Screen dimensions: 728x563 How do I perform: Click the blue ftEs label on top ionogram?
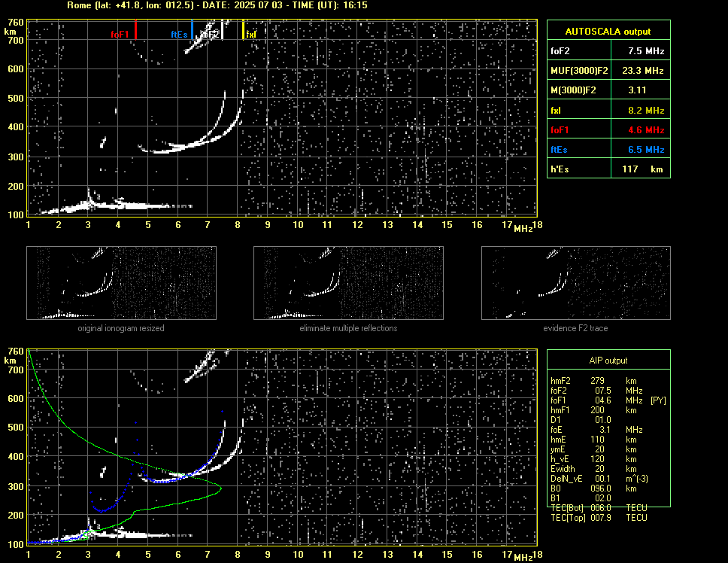tap(179, 35)
